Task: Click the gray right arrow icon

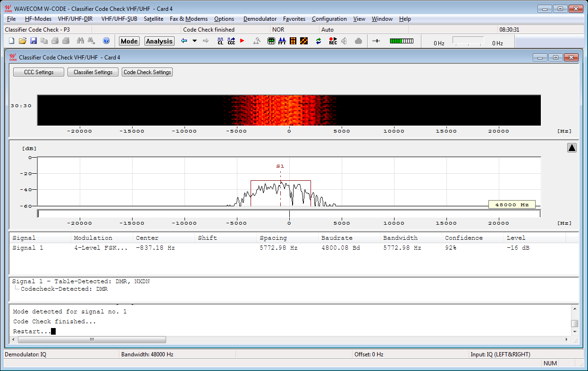Action: (x=206, y=41)
